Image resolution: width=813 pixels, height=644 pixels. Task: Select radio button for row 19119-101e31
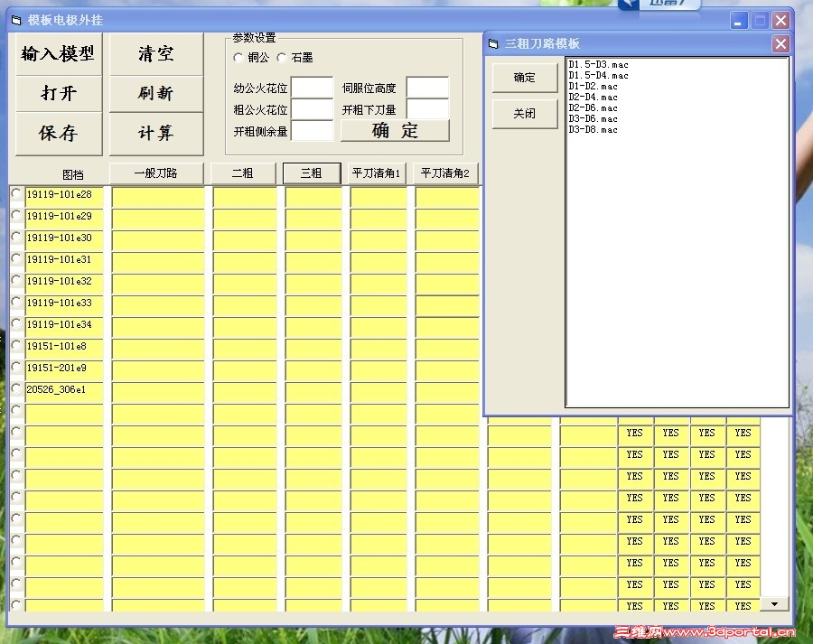[16, 258]
